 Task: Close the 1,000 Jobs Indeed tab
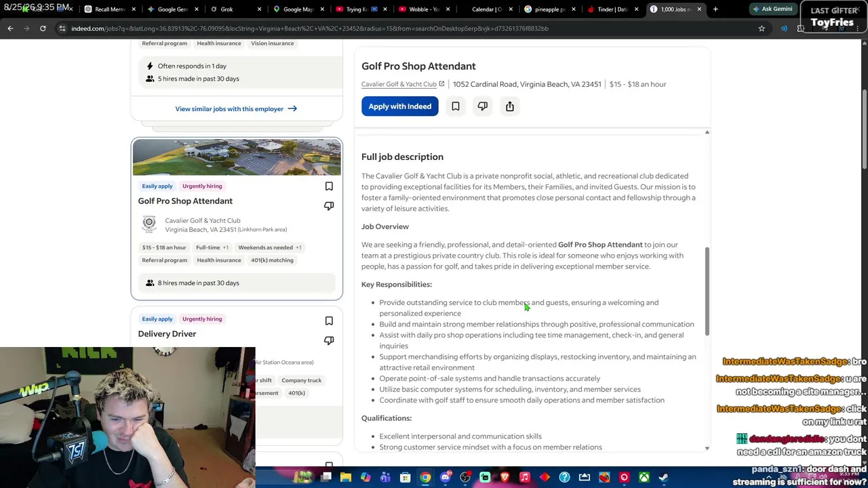pyautogui.click(x=699, y=9)
